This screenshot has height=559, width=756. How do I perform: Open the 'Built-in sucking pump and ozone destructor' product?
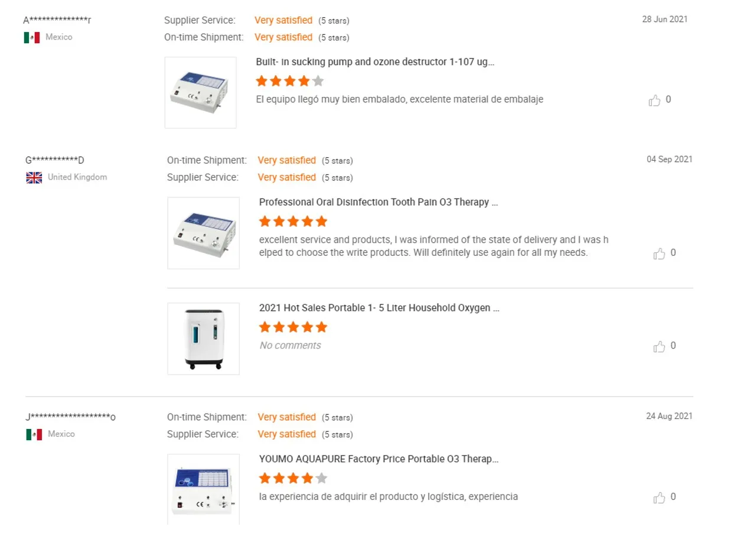tap(376, 61)
